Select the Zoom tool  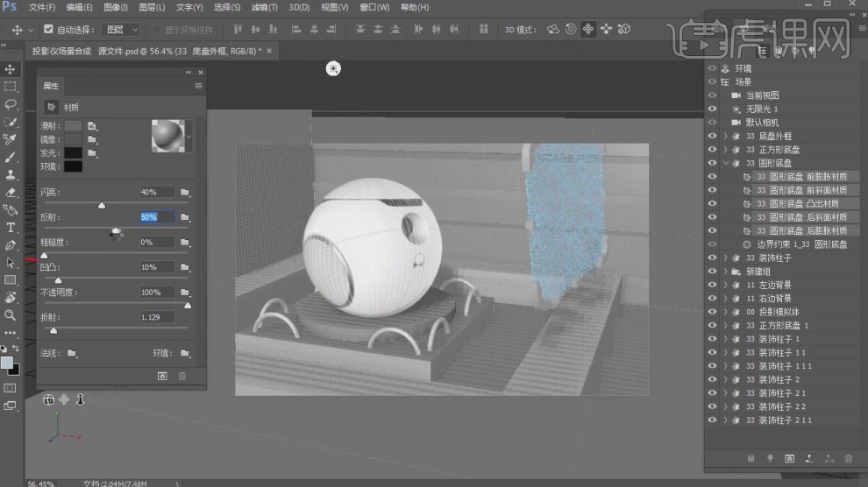point(10,315)
